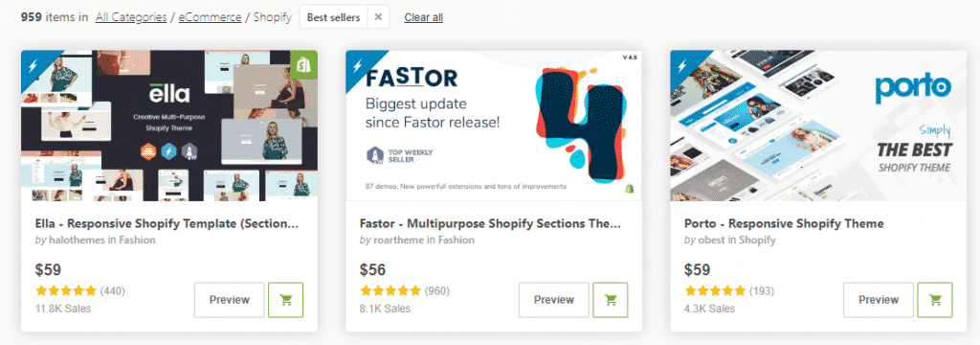Click the lightning badge on Ella thumbnail
This screenshot has height=345, width=980.
pyautogui.click(x=34, y=64)
